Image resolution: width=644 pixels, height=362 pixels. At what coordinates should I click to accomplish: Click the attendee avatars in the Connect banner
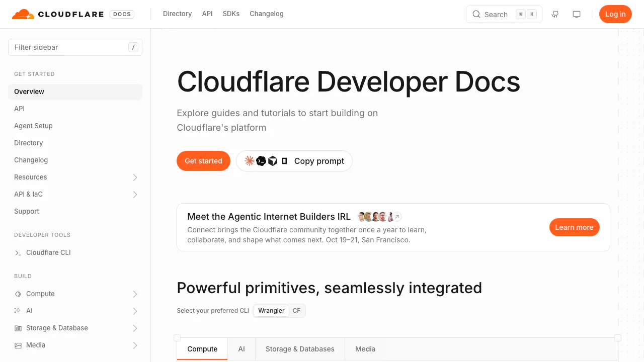pos(375,217)
